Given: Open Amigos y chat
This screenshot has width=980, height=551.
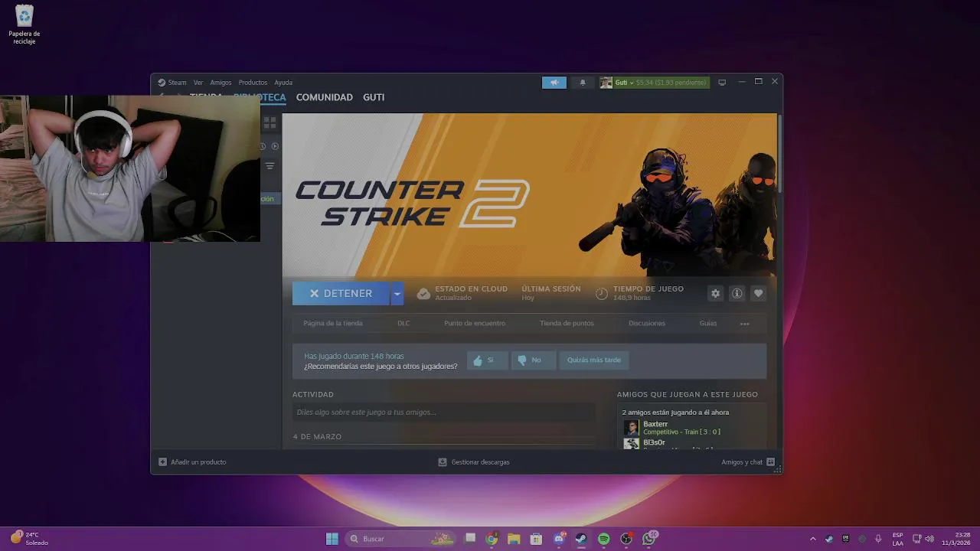Looking at the screenshot, I should pyautogui.click(x=748, y=462).
